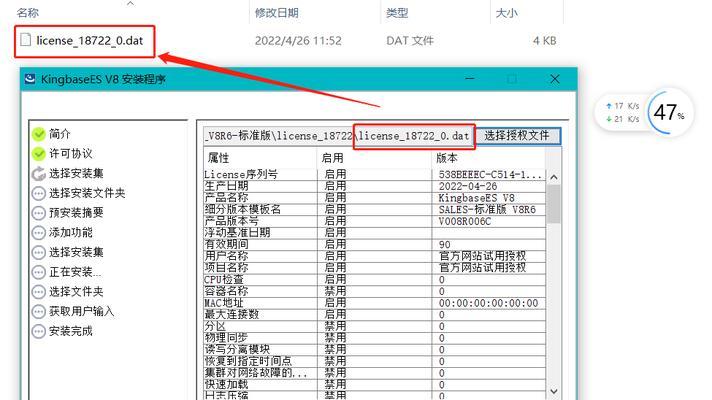Select the 细分版本模板名 row

(x=374, y=209)
